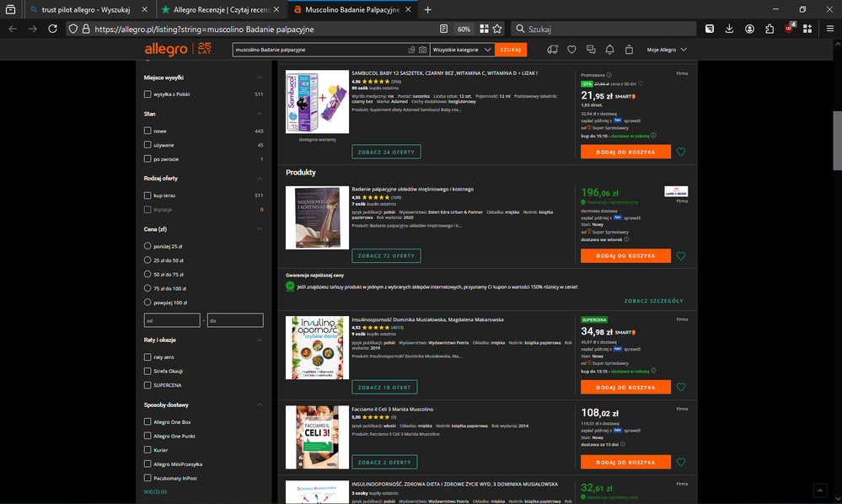Reload the page with browser refresh button
842x504 pixels.
tap(52, 29)
